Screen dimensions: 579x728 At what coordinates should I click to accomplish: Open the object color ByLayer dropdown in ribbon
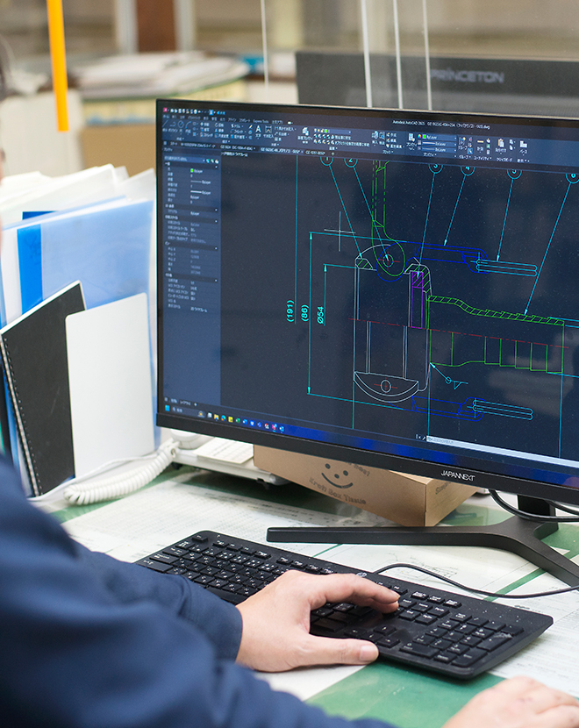coord(436,138)
